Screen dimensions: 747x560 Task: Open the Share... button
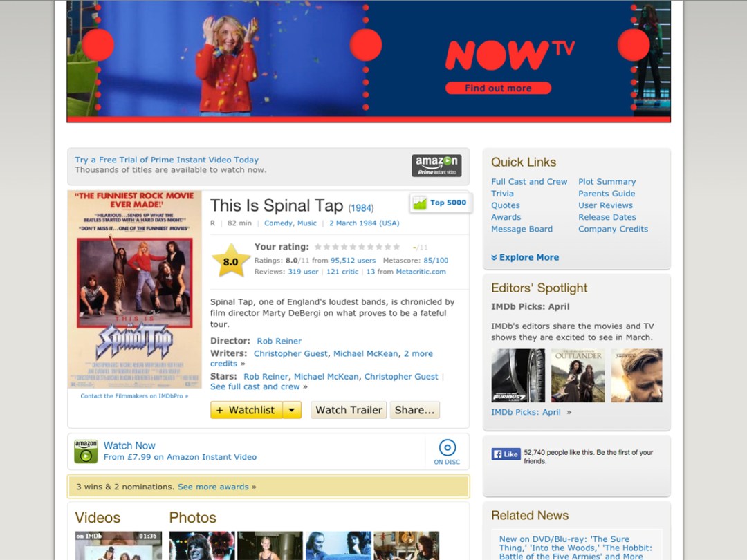(414, 410)
